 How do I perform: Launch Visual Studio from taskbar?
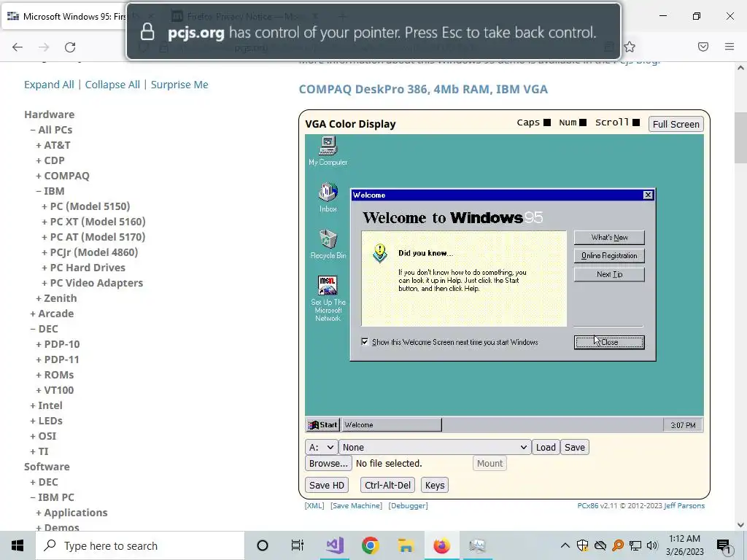point(334,545)
